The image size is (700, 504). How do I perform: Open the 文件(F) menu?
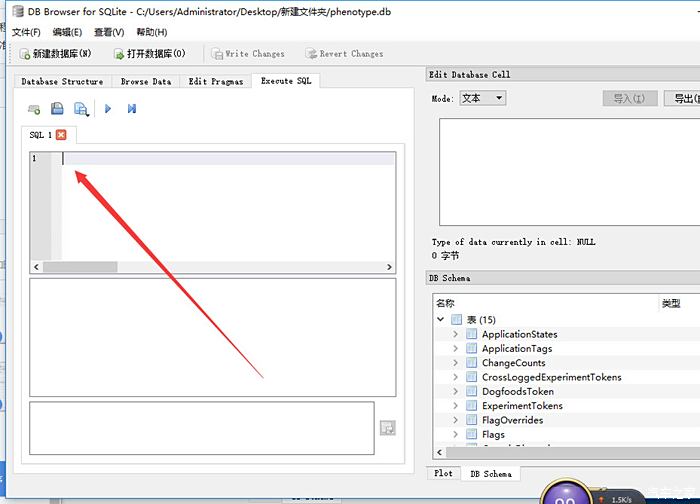point(26,32)
